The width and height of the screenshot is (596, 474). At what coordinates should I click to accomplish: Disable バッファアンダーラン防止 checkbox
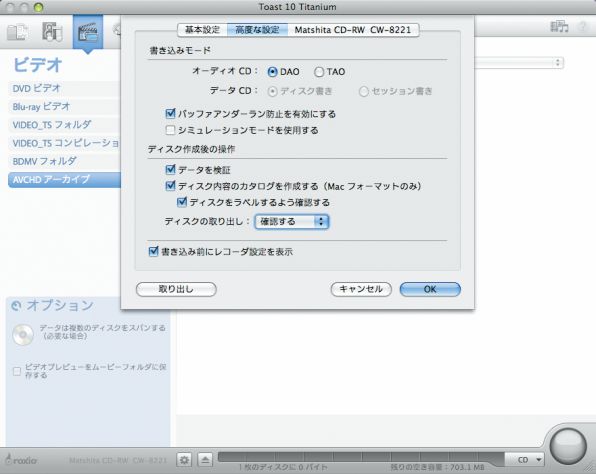(x=170, y=113)
